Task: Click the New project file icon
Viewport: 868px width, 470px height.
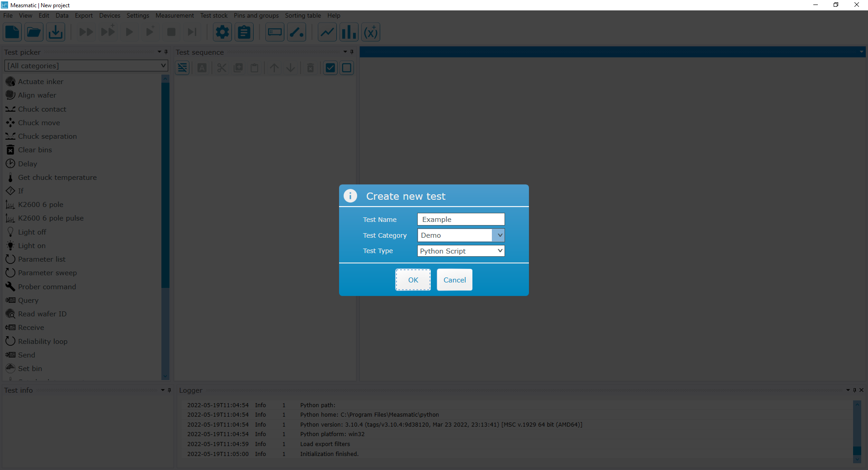Action: [x=12, y=32]
